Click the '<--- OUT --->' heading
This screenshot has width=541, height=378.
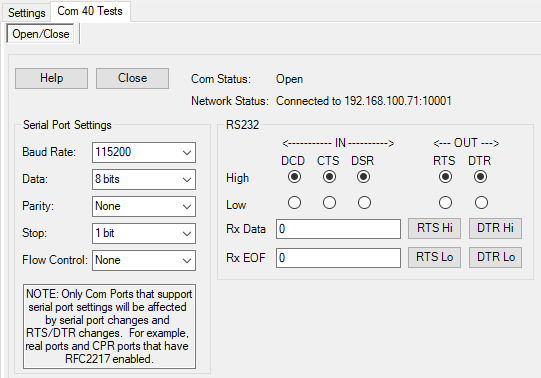point(466,143)
